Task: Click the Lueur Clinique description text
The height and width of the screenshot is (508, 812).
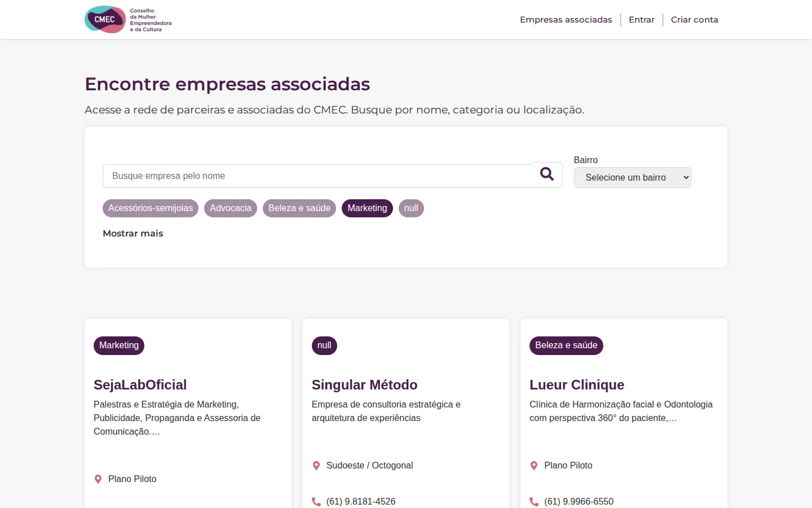Action: tap(621, 411)
